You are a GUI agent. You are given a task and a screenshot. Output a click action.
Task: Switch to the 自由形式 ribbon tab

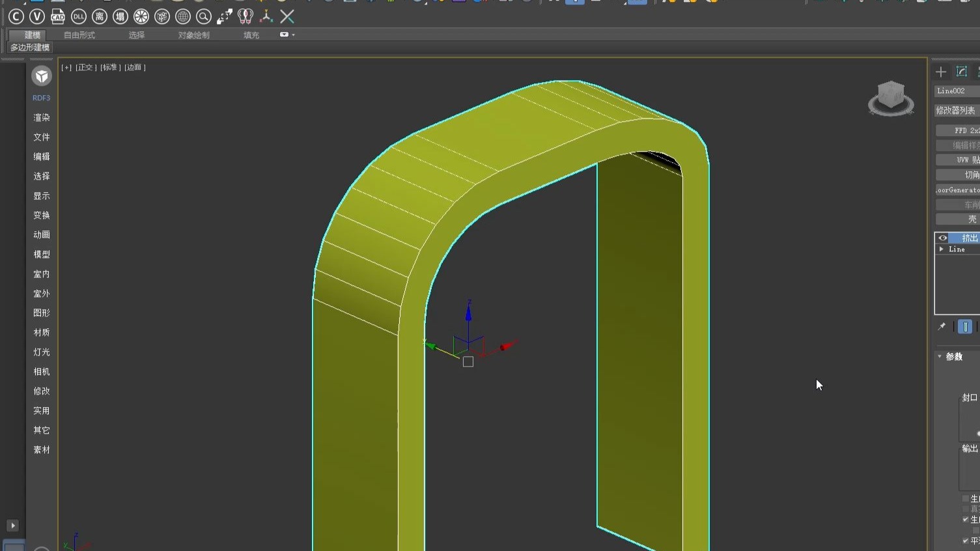pyautogui.click(x=79, y=35)
